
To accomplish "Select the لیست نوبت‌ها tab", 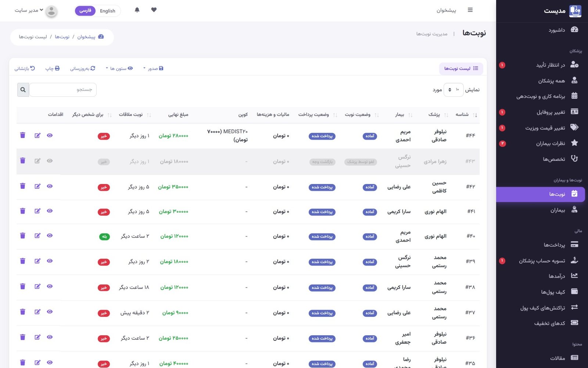I will pyautogui.click(x=461, y=68).
